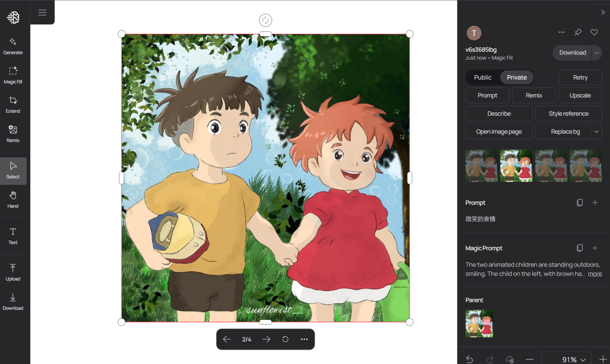Open the hamburger menu
The image size is (610, 364).
click(x=42, y=12)
